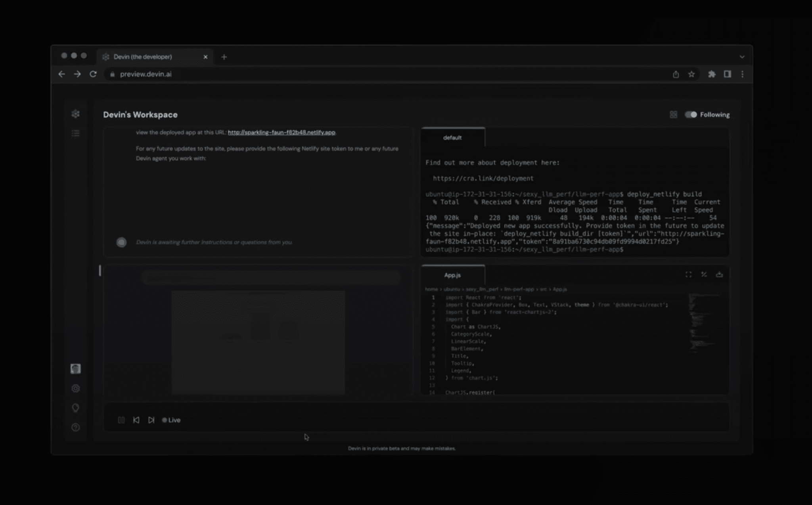Screen dimensions: 812x505
Task: Open the browser preview icon in the sidebar
Action: 76,369
